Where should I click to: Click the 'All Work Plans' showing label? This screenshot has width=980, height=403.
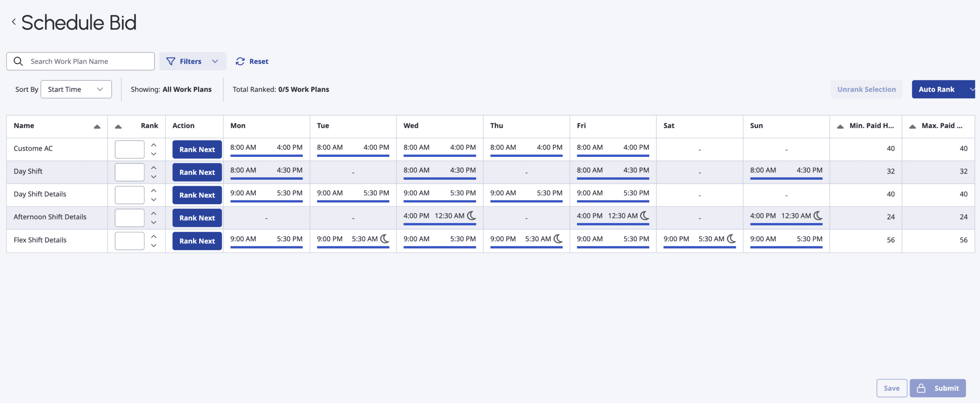187,89
